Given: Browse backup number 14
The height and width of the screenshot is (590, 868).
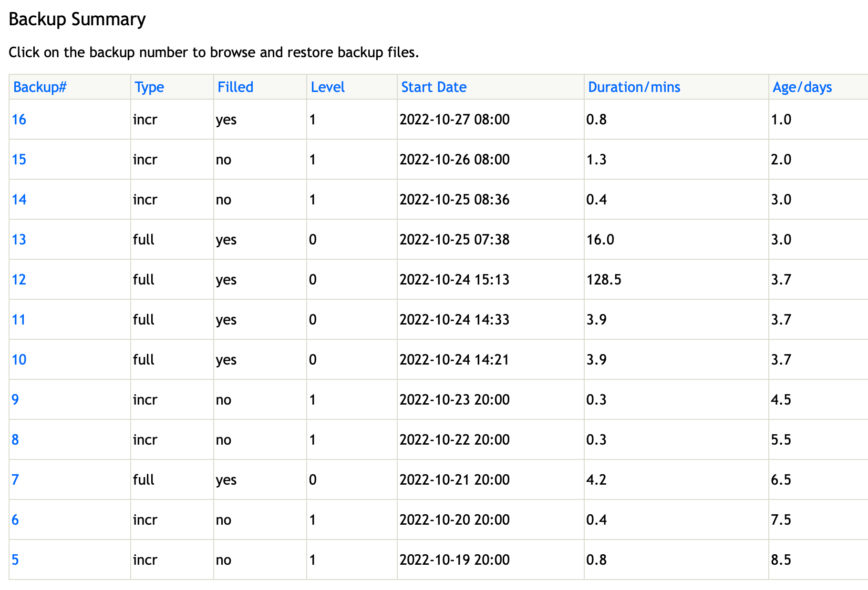Looking at the screenshot, I should [19, 200].
